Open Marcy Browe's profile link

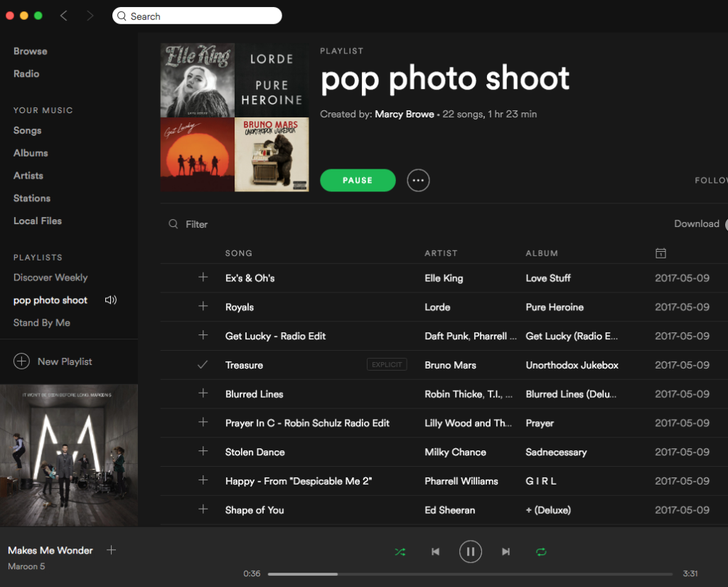click(404, 114)
